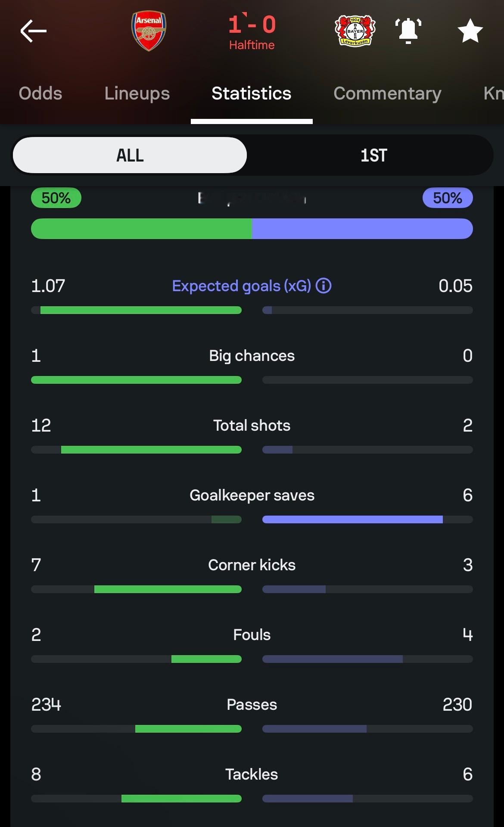Open the Lineups tab

click(x=137, y=93)
